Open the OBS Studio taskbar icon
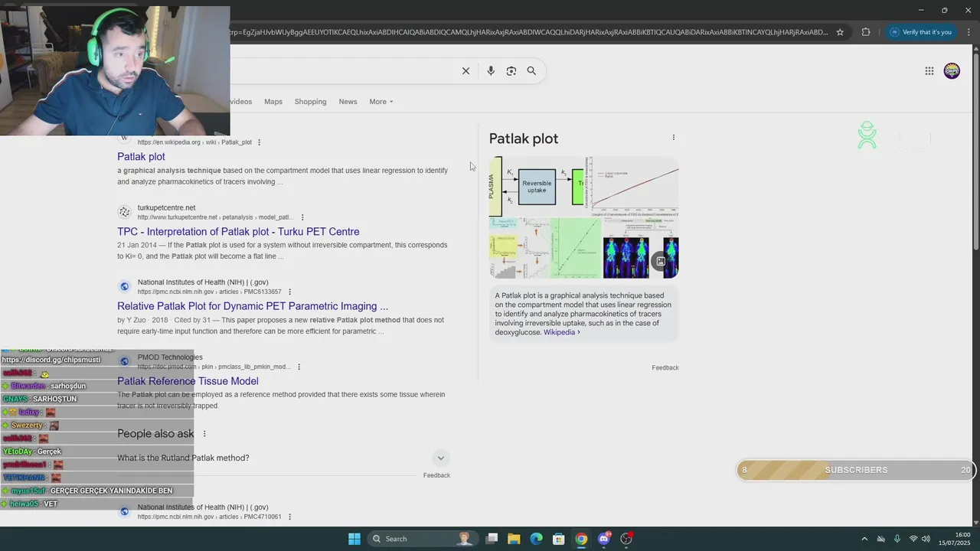This screenshot has width=980, height=551. coord(626,539)
